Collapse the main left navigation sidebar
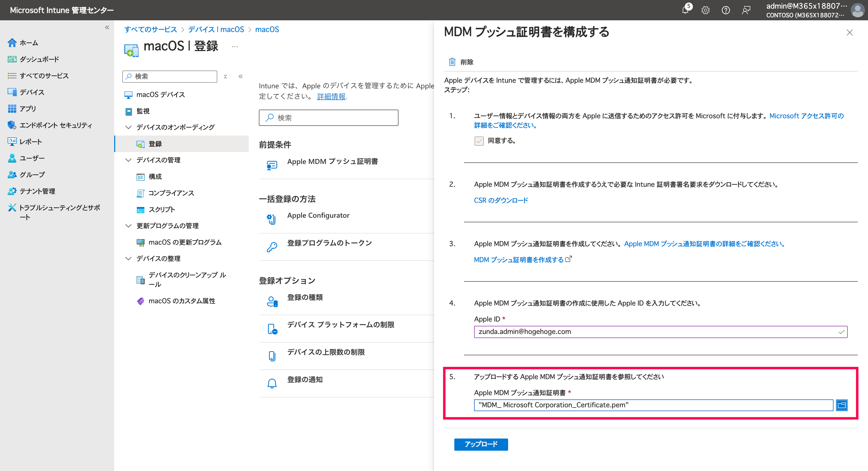 tap(107, 28)
